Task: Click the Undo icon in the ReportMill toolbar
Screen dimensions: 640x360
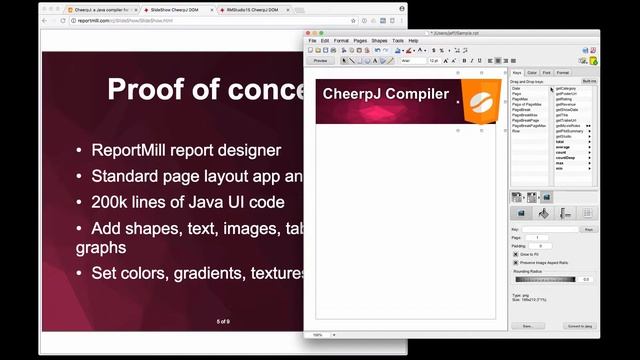Action: [x=378, y=50]
